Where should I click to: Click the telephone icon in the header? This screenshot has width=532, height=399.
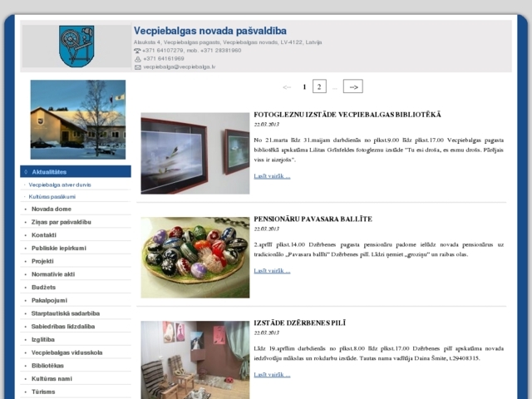137,51
